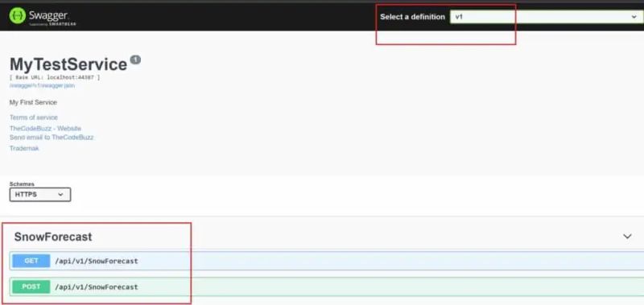Click the MyTestService title
Screen dimensions: 644x305
pyautogui.click(x=68, y=64)
